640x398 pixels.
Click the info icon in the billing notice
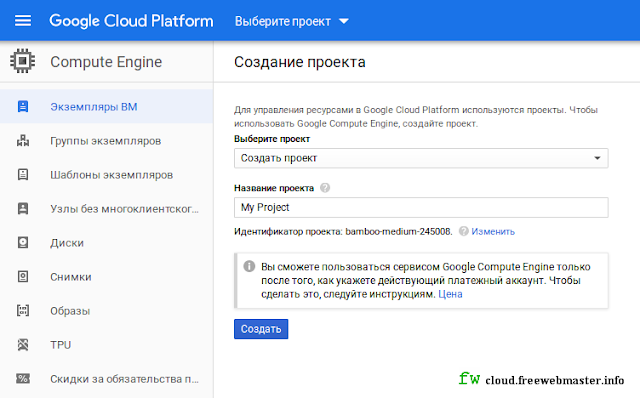(x=249, y=266)
